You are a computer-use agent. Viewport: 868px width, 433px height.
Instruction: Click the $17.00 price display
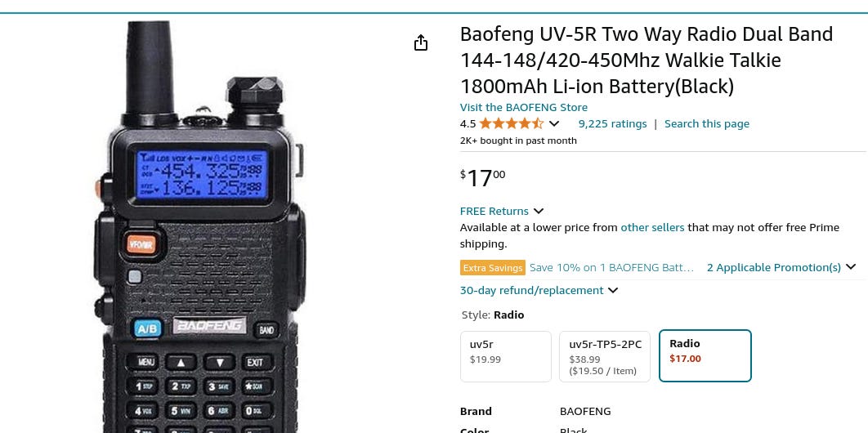[x=483, y=178]
